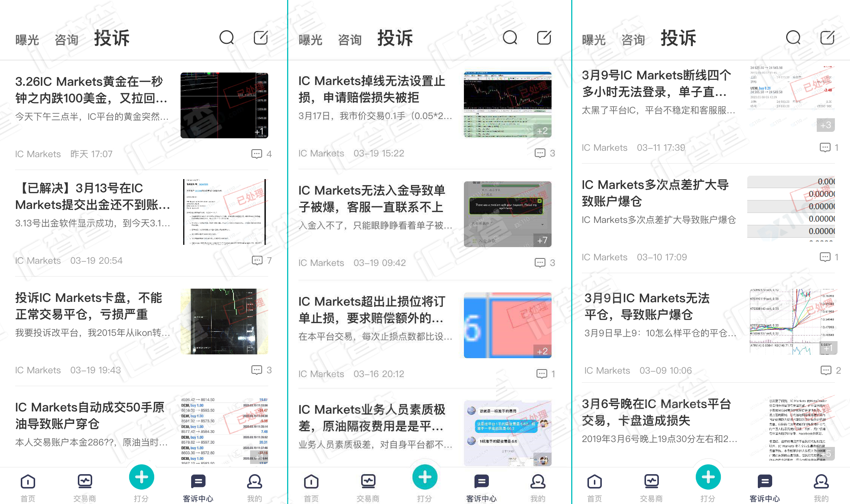Go to 首页 on the right screen
850x504 pixels.
595,488
